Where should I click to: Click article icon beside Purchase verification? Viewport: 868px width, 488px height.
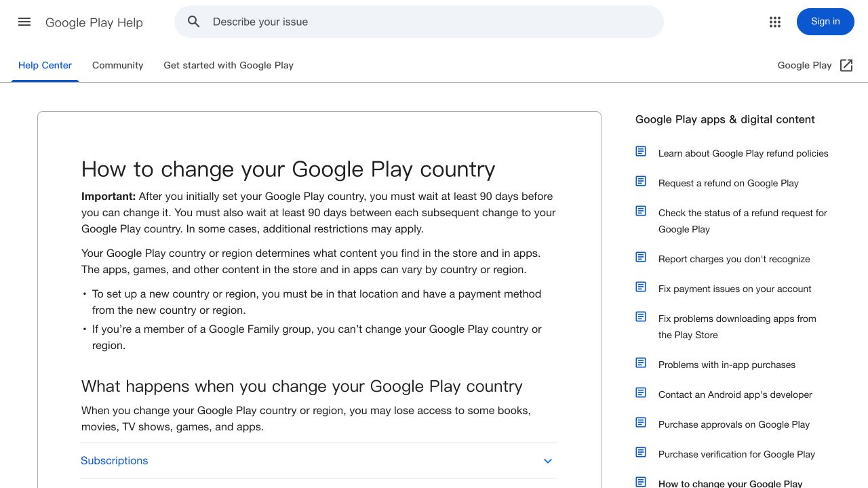tap(641, 452)
